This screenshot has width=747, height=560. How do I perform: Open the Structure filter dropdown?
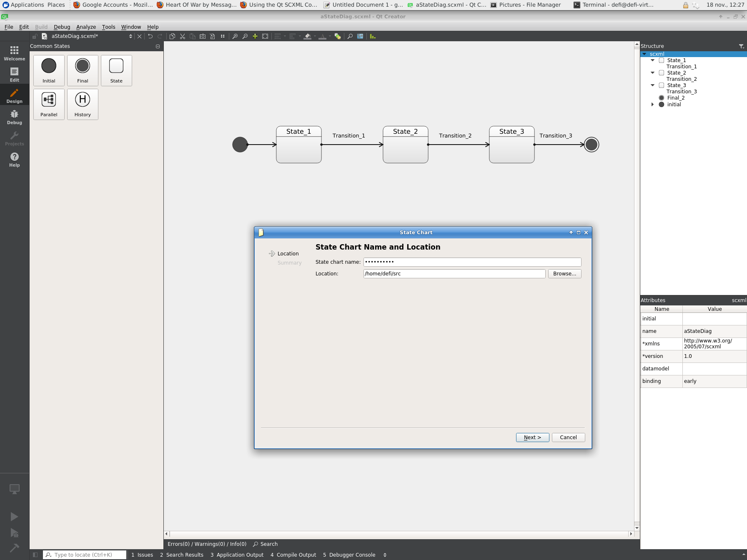click(741, 46)
